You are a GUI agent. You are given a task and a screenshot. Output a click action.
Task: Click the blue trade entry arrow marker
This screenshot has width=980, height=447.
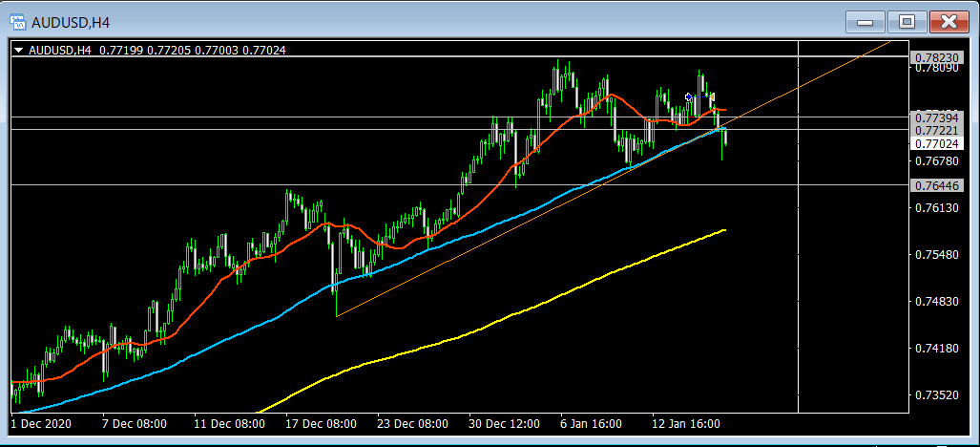click(x=688, y=96)
